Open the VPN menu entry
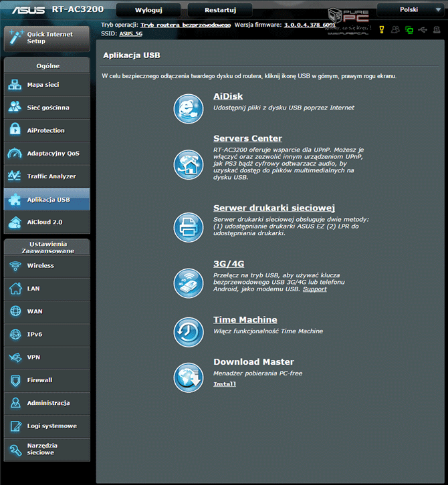Viewport: 448px width, 485px height. coord(47,357)
